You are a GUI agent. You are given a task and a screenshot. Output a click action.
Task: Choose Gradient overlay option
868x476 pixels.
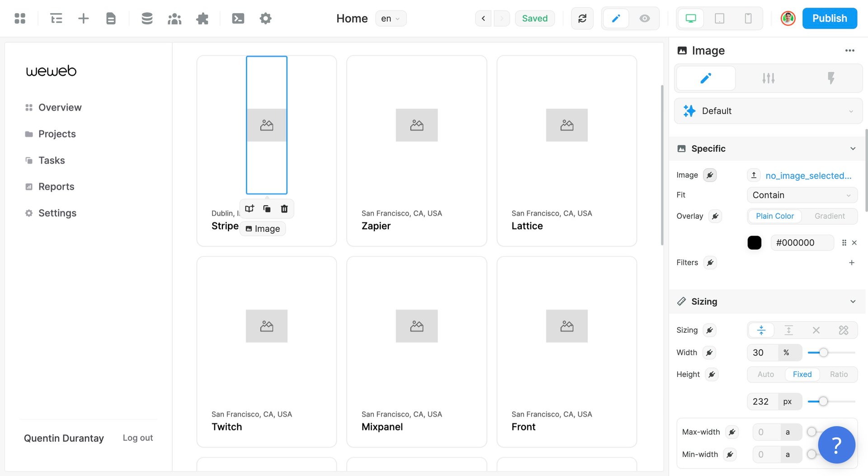[830, 216]
